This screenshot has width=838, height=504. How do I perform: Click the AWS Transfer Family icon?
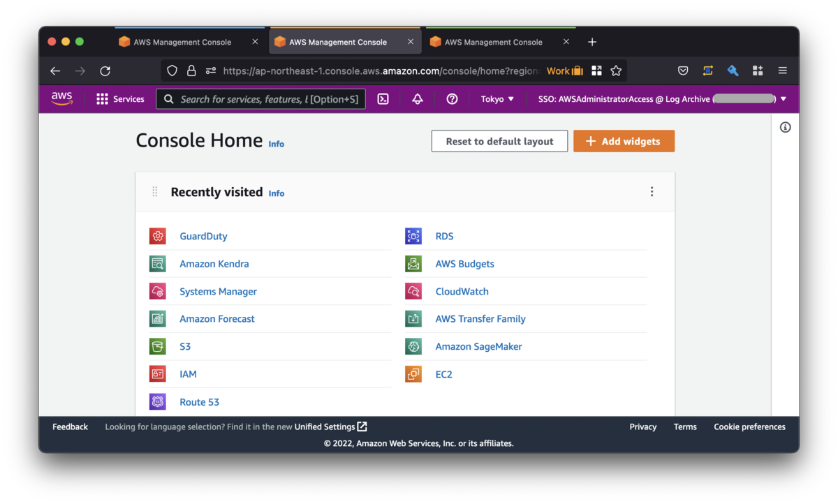(x=413, y=318)
